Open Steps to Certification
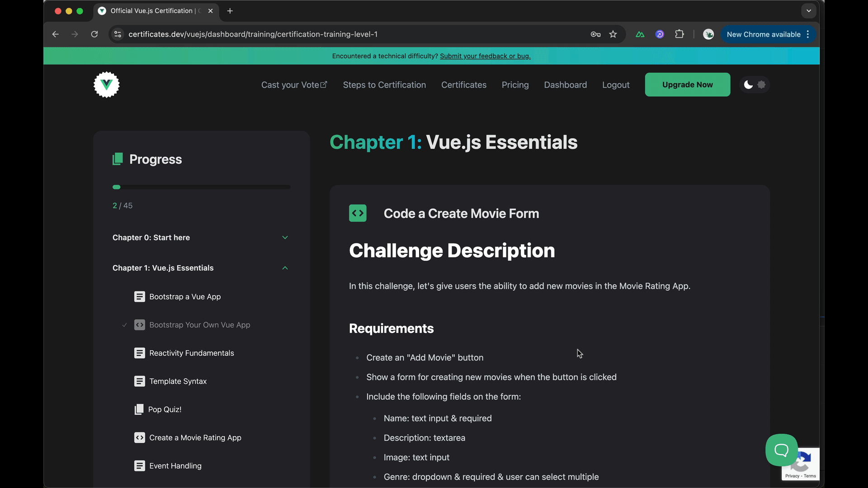The image size is (868, 488). point(384,85)
